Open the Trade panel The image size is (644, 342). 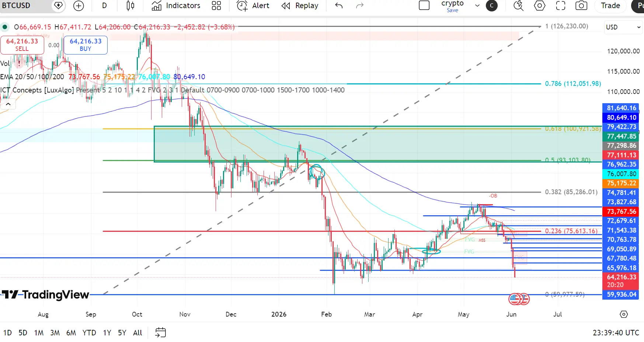pos(610,6)
